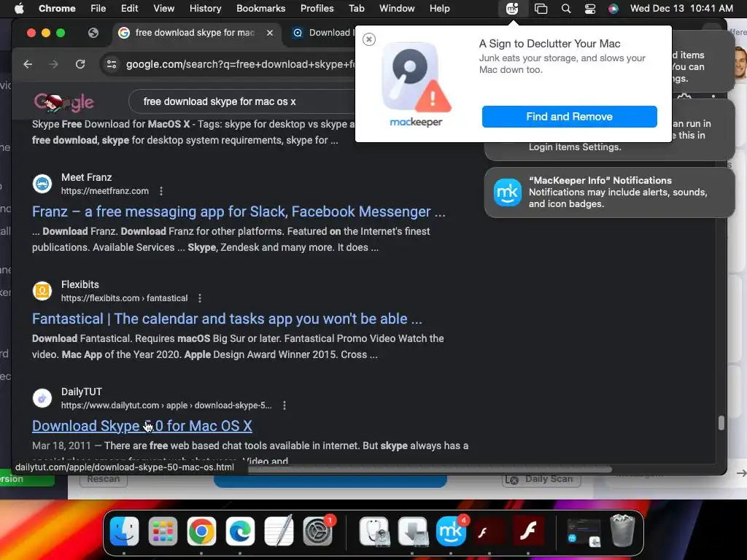Click the Chrome vertical scrollbar thumb
The width and height of the screenshot is (747, 560).
721,423
